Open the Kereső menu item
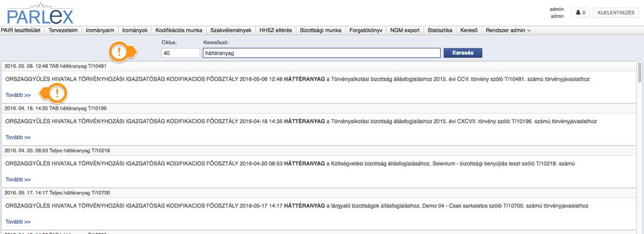This screenshot has height=234, width=644. (469, 30)
